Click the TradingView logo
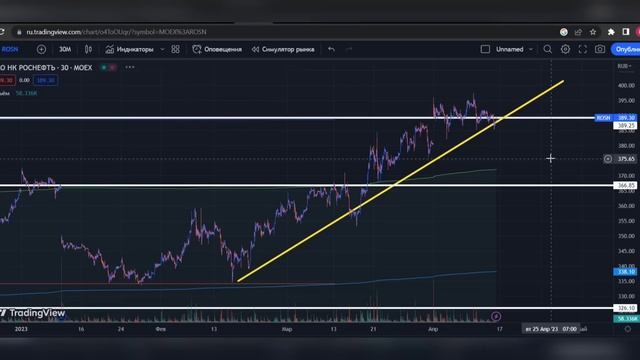Screen dimensions: 640x360 click(x=33, y=313)
